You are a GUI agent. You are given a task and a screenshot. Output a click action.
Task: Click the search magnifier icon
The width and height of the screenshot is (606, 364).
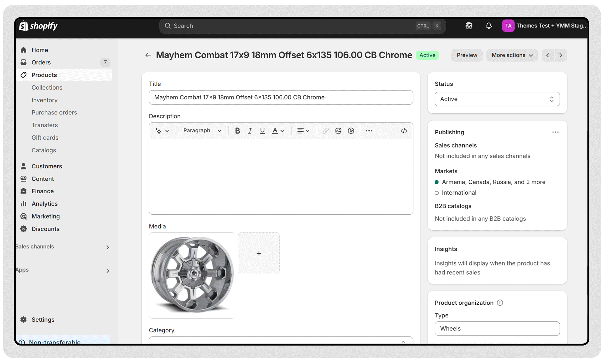(x=168, y=26)
